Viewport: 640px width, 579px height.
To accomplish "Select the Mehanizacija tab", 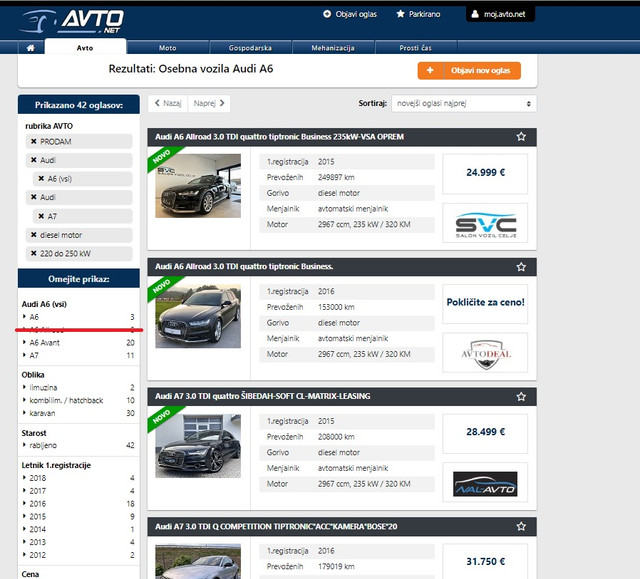I will coord(333,48).
